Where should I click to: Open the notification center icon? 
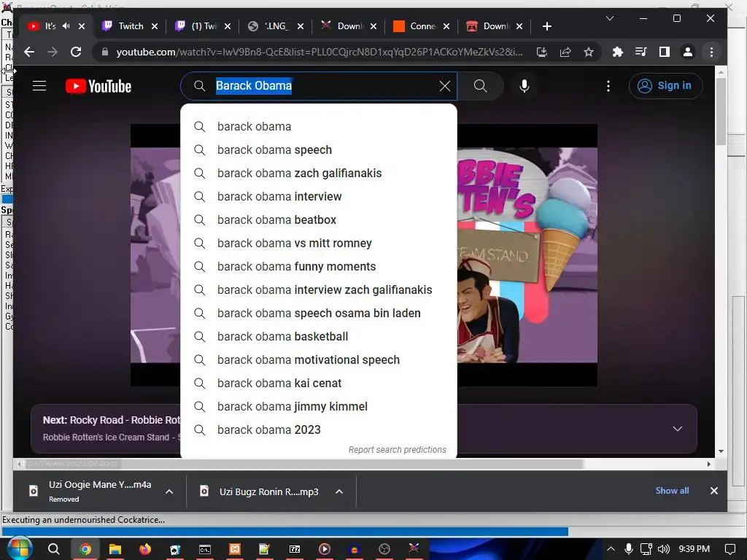pos(729,549)
